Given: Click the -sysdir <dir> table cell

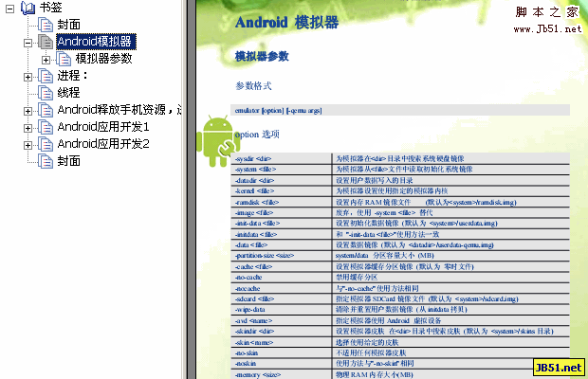Looking at the screenshot, I should click(282, 159).
